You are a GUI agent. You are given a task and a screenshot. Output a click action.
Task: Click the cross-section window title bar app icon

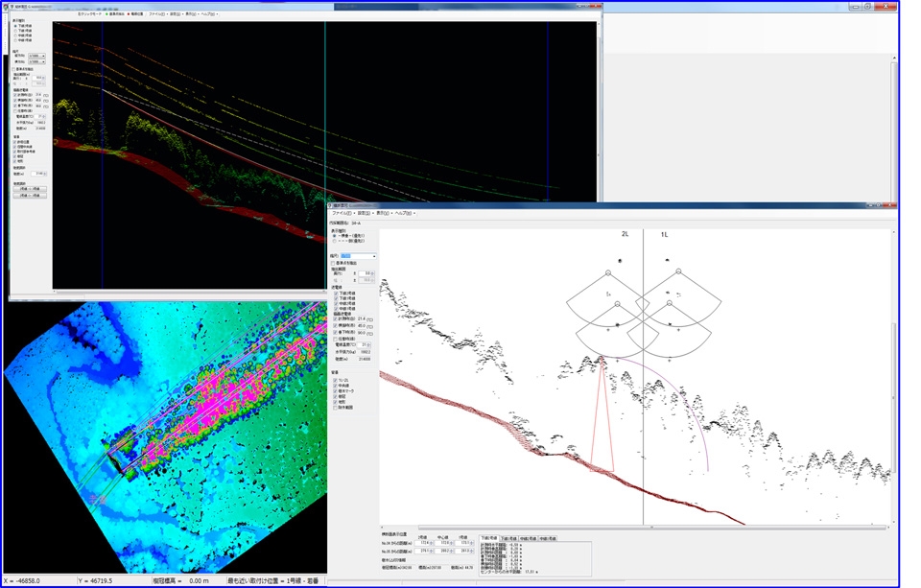point(330,205)
